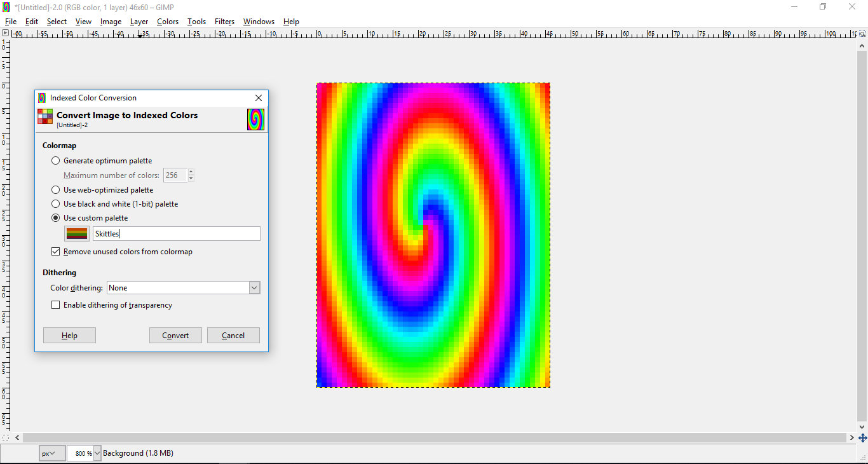Open the Layer menu
Viewport: 868px width, 464px height.
(x=139, y=22)
